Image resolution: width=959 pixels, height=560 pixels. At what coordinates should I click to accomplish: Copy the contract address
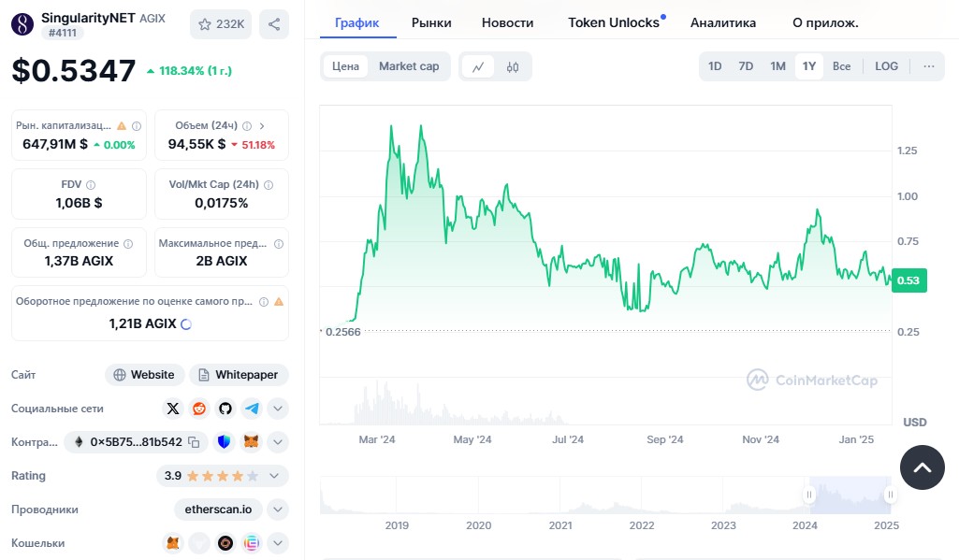pyautogui.click(x=194, y=442)
